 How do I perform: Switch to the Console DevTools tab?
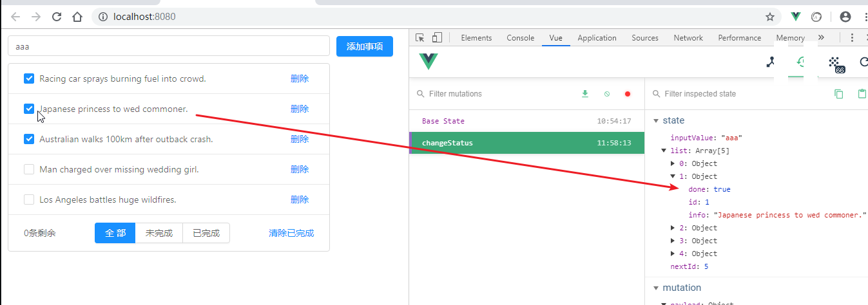point(520,38)
